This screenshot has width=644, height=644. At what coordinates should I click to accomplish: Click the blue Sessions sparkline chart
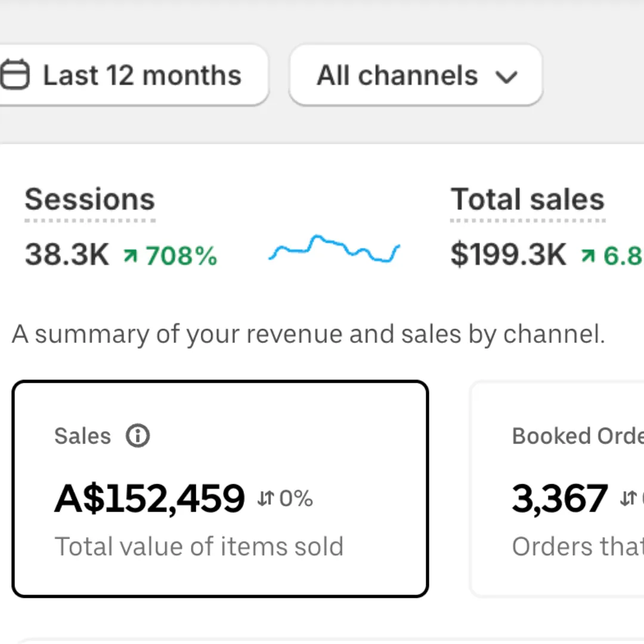(x=334, y=249)
